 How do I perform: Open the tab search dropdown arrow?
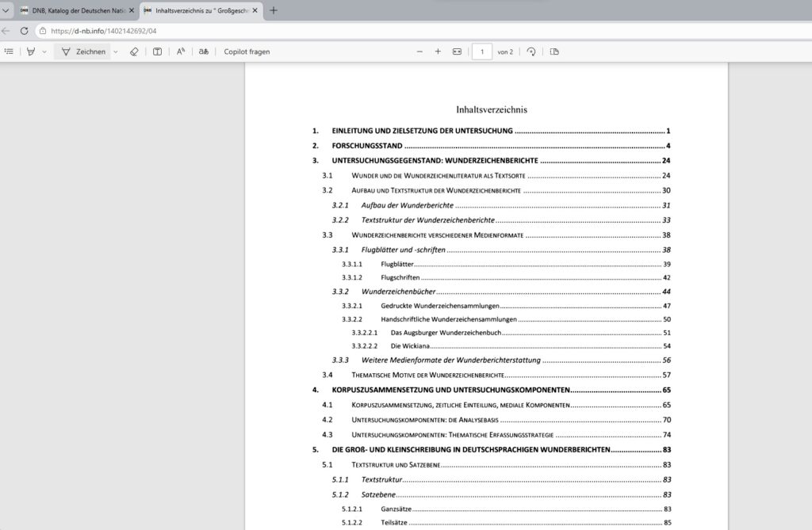click(x=6, y=10)
